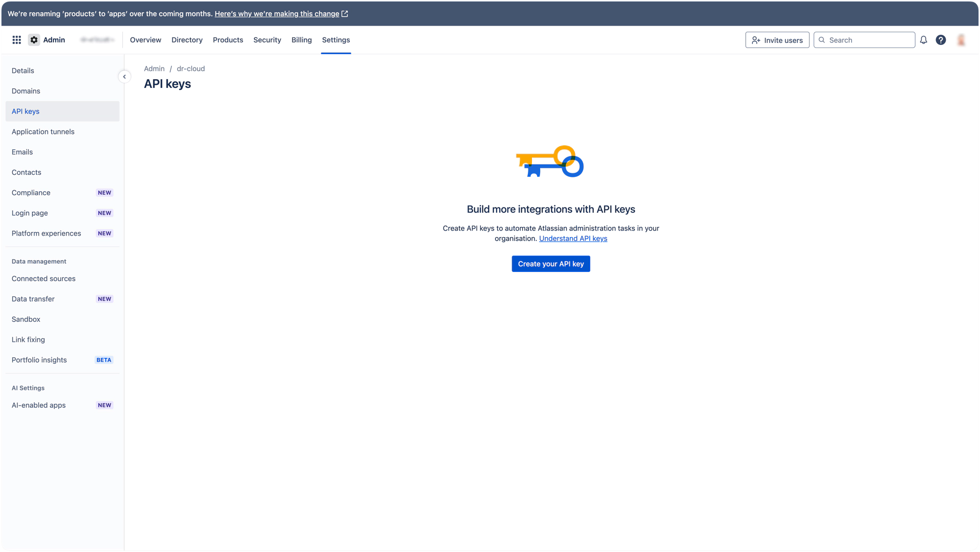Open the notifications bell
980x552 pixels.
pos(923,39)
